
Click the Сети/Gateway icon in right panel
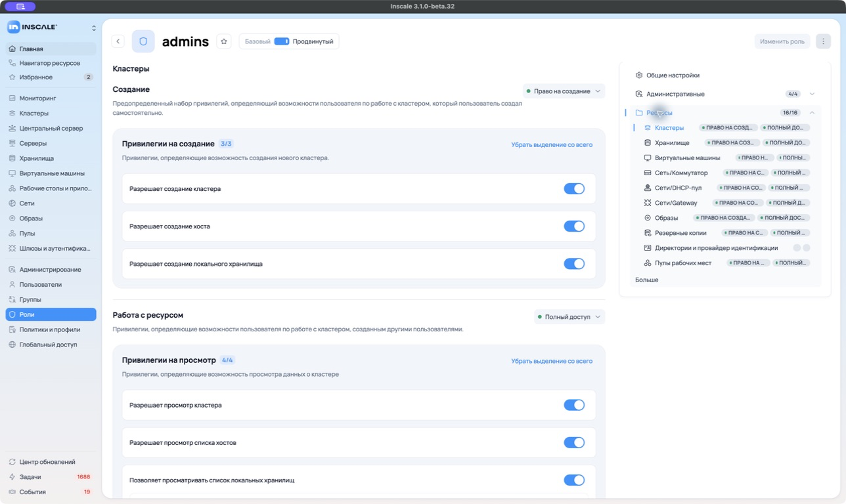[x=648, y=203]
